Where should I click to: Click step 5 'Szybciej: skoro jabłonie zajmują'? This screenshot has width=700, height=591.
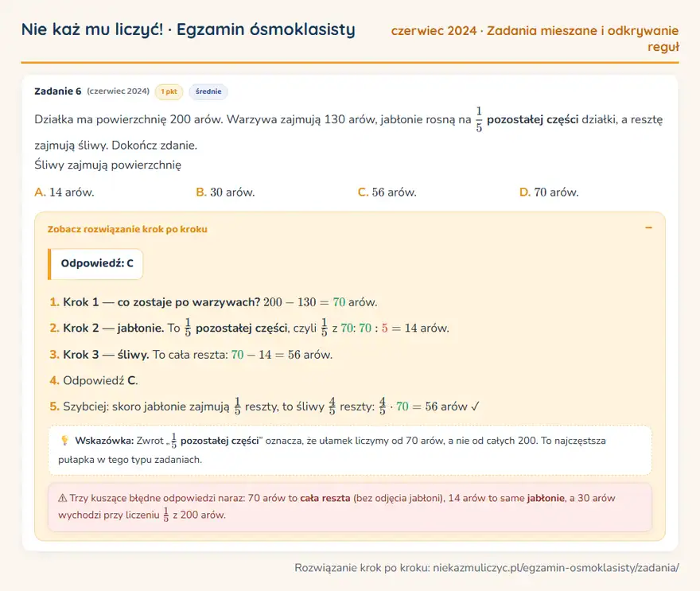coord(146,406)
